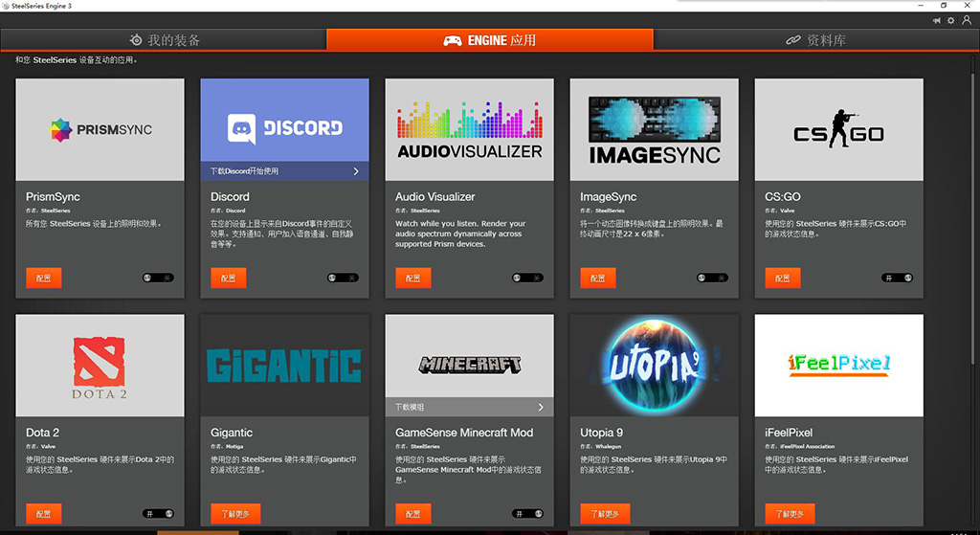The width and height of the screenshot is (980, 535).
Task: Toggle the GameSense Minecraft Mod switch
Action: pos(527,514)
